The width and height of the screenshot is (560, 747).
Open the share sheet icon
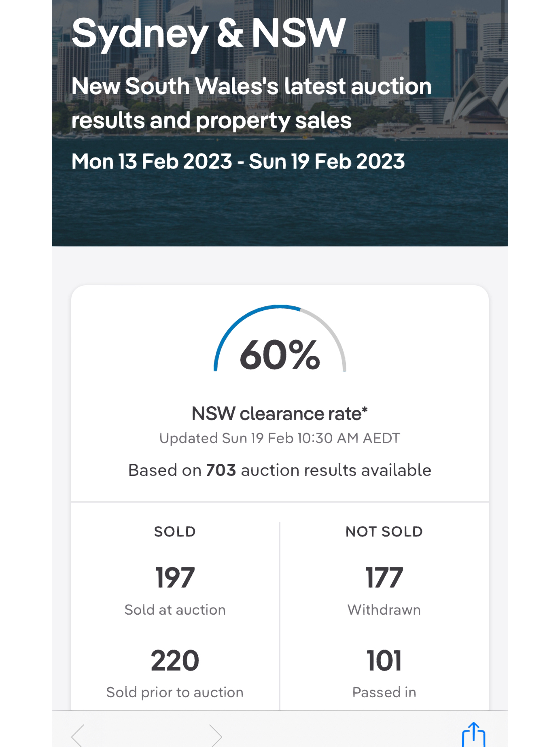473,734
